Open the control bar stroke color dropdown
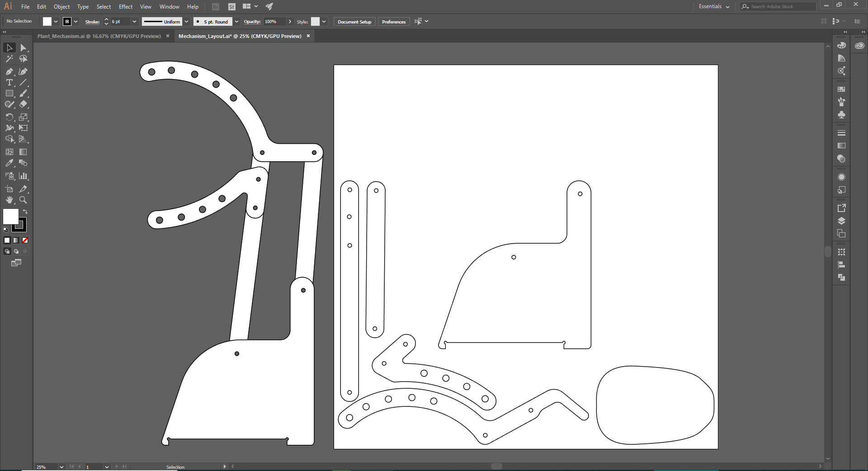The image size is (868, 471). (x=76, y=21)
